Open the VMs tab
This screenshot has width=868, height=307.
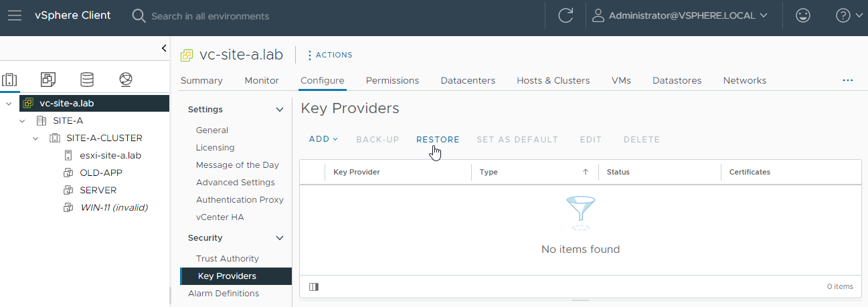pyautogui.click(x=621, y=80)
